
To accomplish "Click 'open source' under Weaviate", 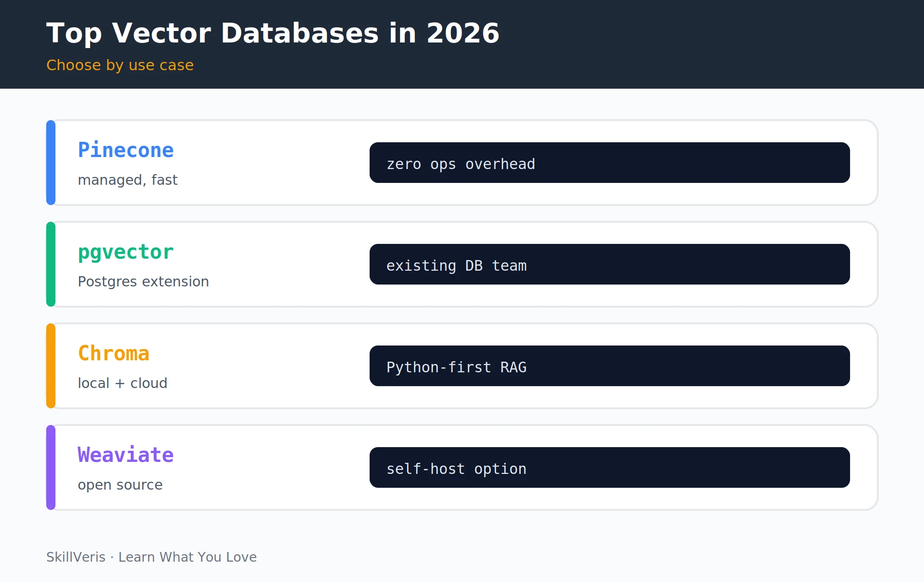I will point(120,485).
